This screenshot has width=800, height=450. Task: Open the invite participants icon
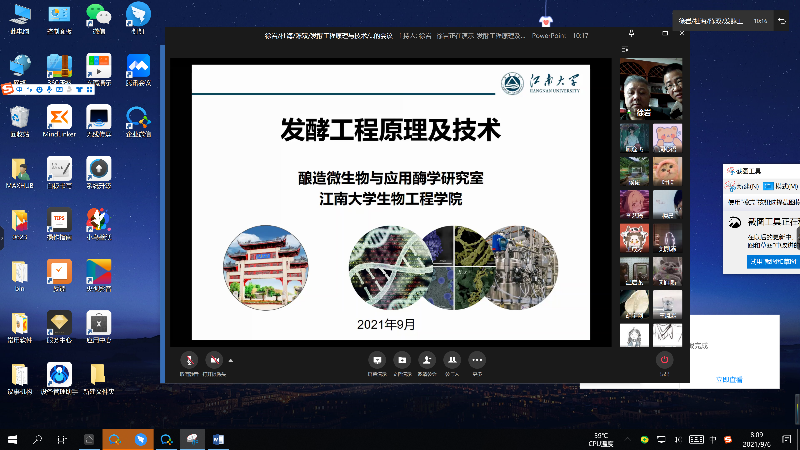point(427,359)
